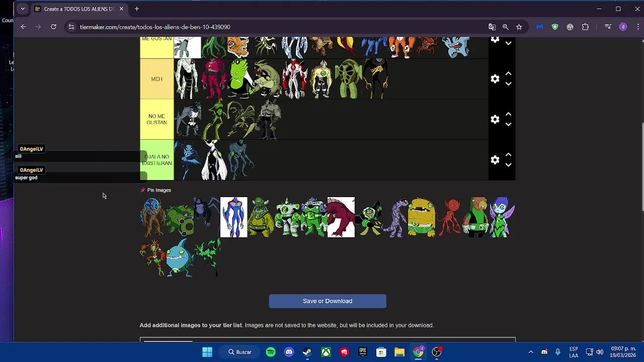This screenshot has width=644, height=362.
Task: Move OJALÁ NO EXISTIERAN row up
Action: click(x=508, y=155)
